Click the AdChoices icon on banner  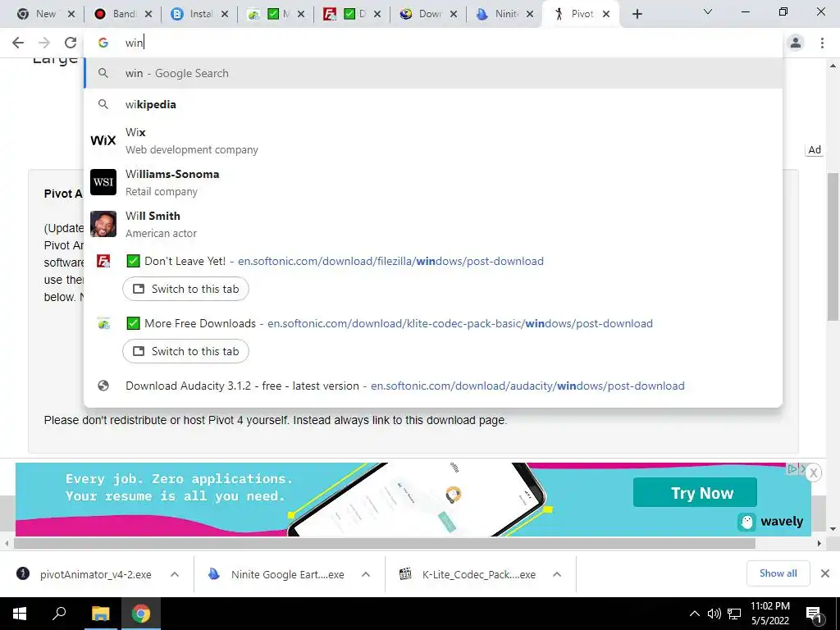click(x=792, y=468)
